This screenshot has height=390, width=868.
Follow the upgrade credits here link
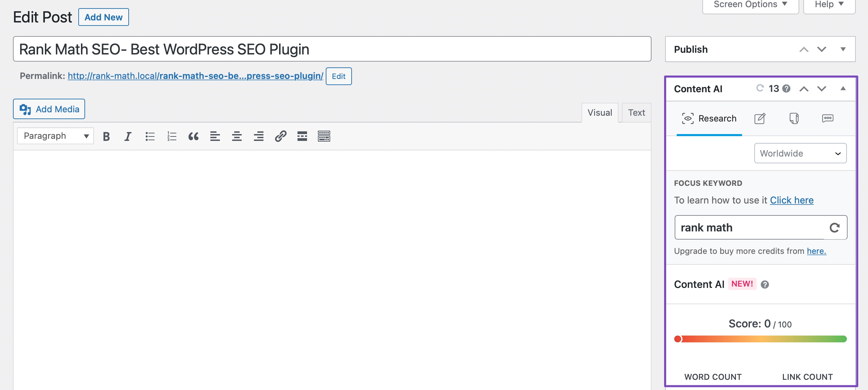[816, 251]
